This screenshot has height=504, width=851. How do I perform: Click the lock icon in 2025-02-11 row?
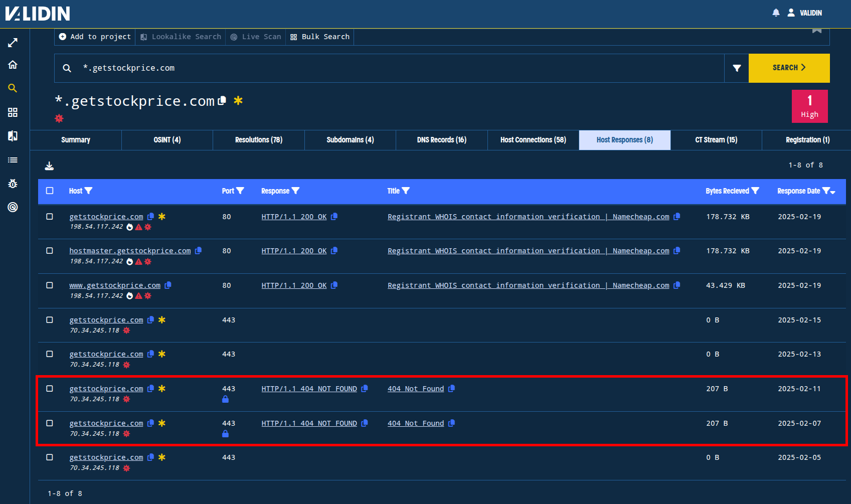tap(225, 400)
